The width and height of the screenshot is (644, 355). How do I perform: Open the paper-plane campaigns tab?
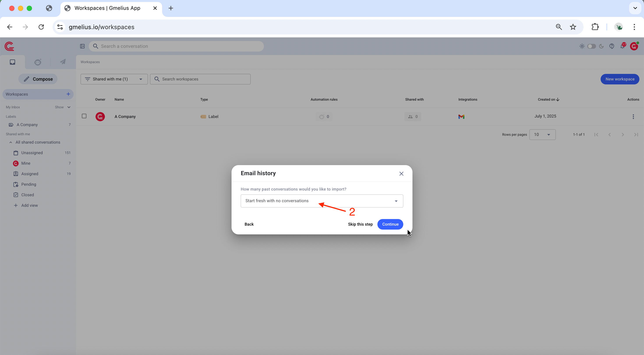pos(63,62)
